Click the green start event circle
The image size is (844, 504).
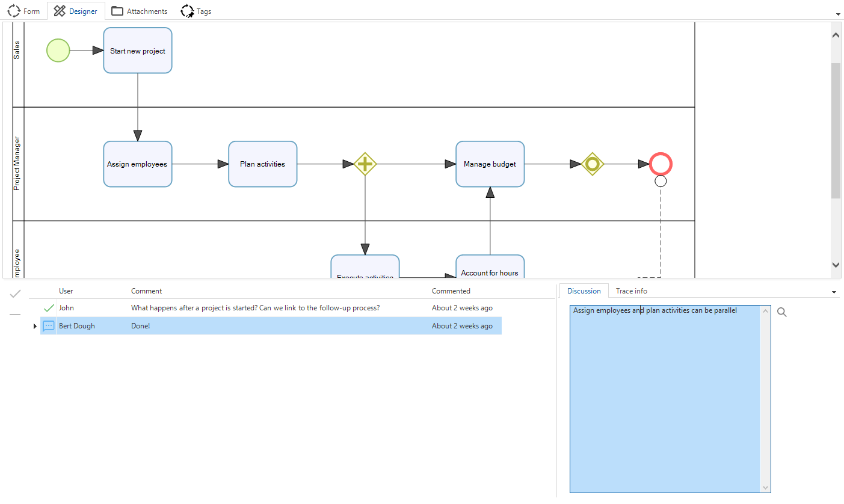click(x=58, y=51)
